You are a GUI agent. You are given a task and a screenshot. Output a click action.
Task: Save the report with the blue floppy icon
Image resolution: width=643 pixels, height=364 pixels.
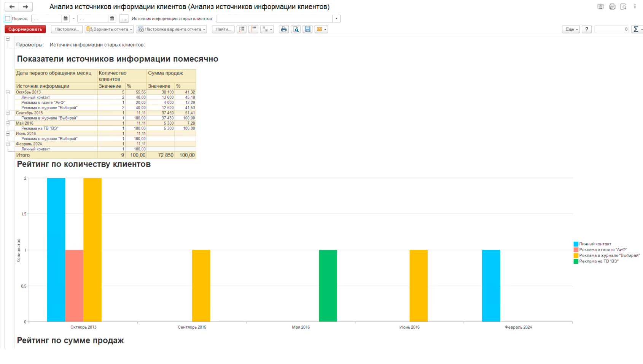pyautogui.click(x=308, y=29)
